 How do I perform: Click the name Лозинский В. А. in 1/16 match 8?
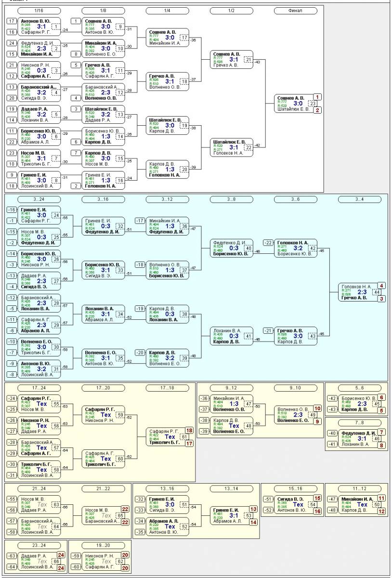[x=37, y=185]
